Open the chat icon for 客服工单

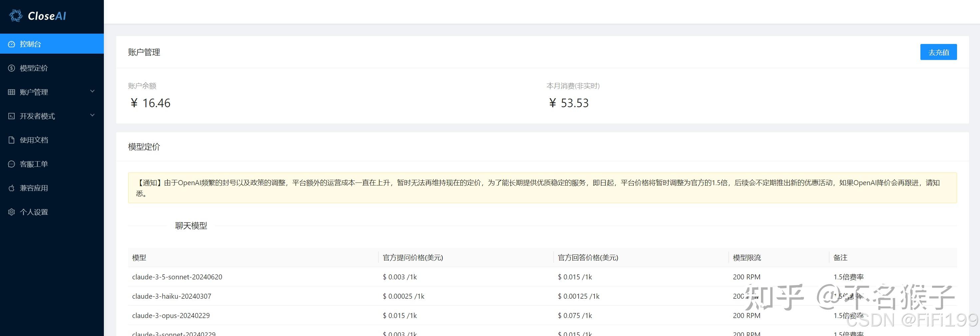(11, 164)
